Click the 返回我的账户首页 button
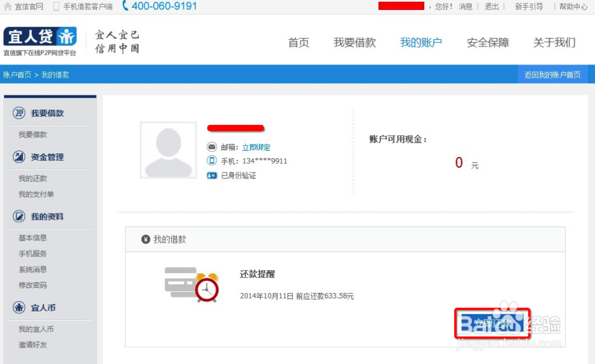 tap(553, 74)
